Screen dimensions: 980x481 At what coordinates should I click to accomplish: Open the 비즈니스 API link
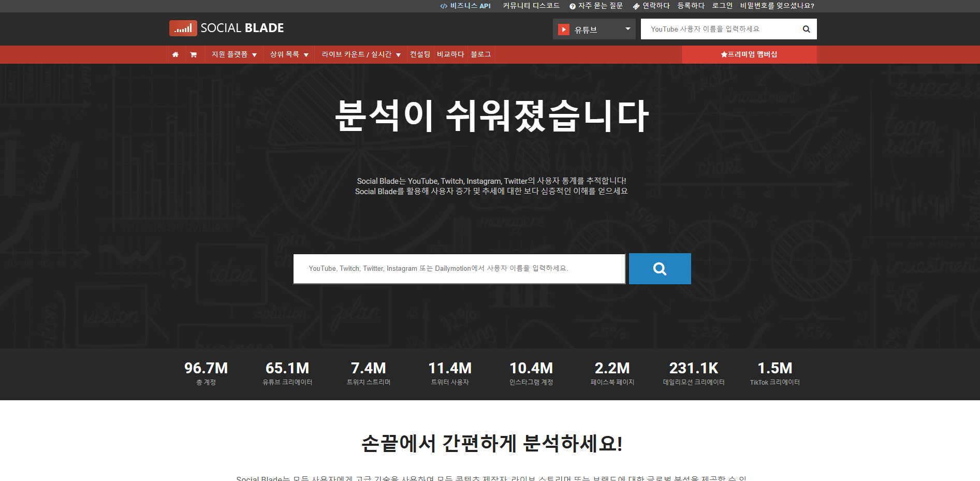(x=465, y=6)
